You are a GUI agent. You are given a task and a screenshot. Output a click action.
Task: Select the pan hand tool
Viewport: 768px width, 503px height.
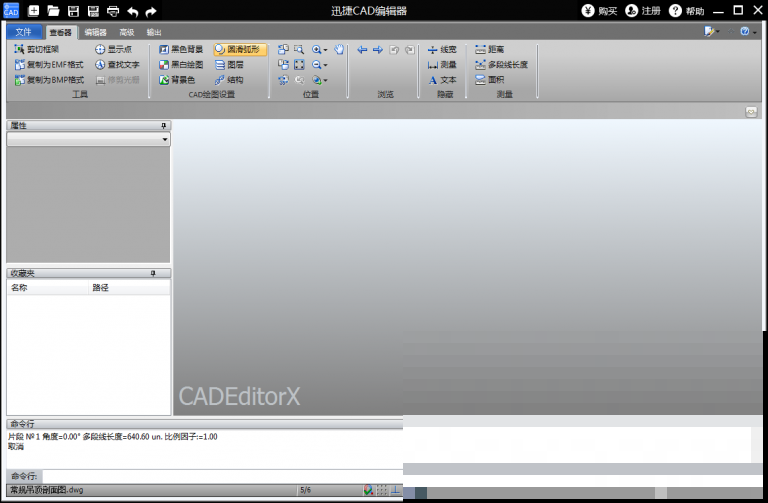(339, 49)
